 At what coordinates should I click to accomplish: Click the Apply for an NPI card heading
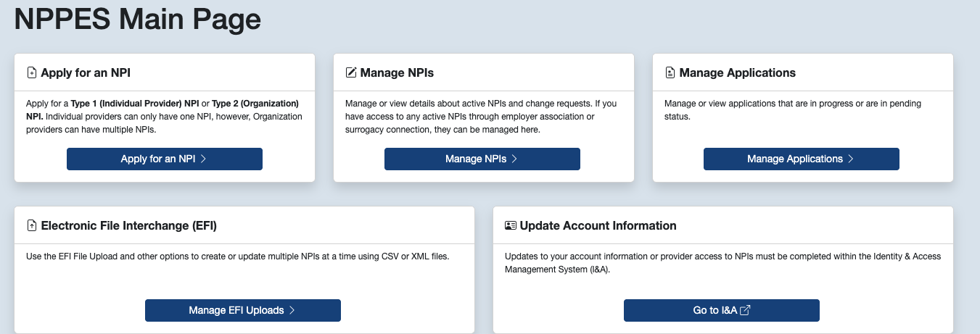coord(86,73)
